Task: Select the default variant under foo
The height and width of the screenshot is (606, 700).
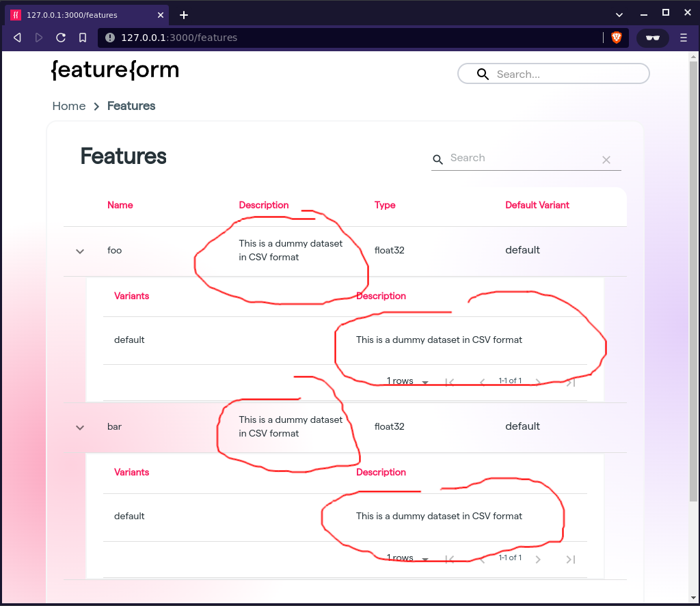Action: pos(129,340)
